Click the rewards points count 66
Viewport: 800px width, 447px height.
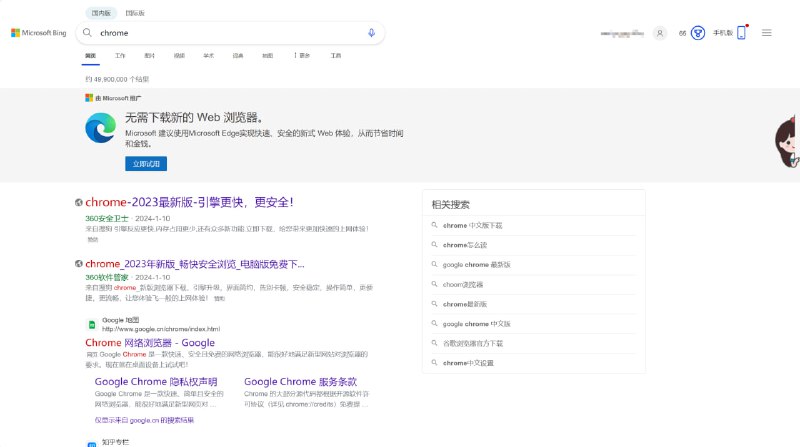[682, 33]
